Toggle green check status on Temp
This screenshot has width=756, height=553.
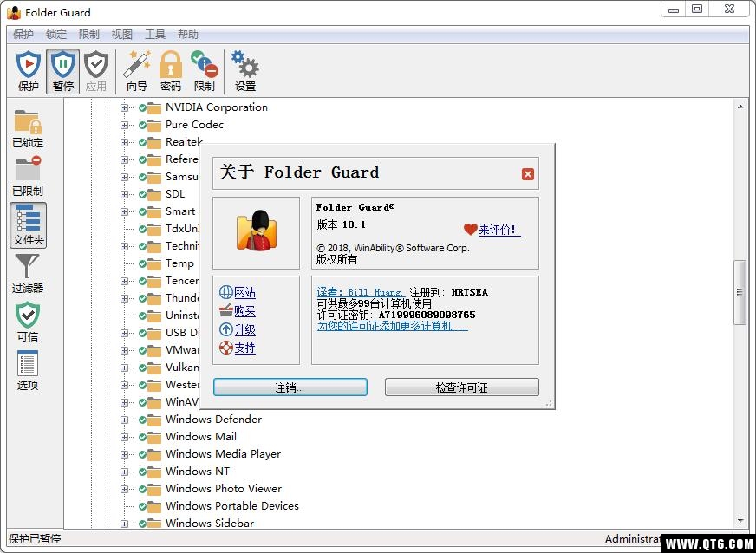coord(142,263)
